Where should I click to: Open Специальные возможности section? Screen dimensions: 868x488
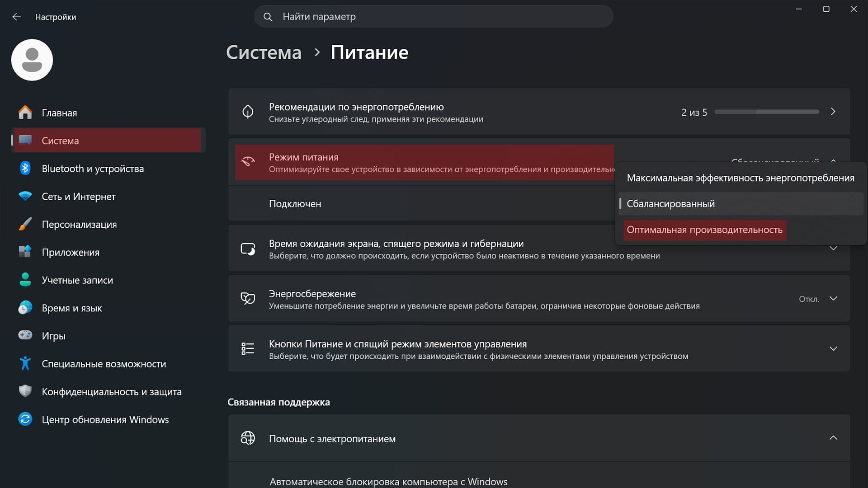tap(108, 364)
